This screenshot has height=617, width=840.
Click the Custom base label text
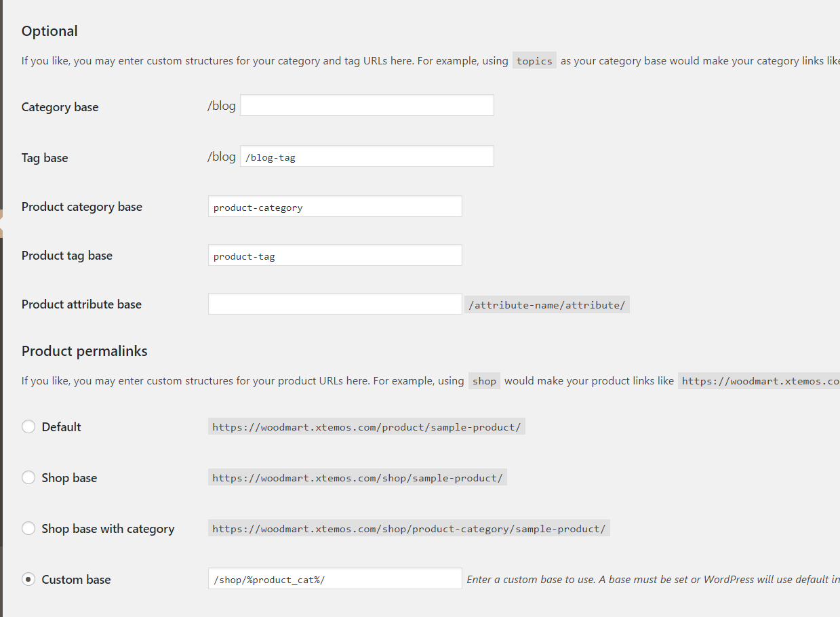coord(76,579)
